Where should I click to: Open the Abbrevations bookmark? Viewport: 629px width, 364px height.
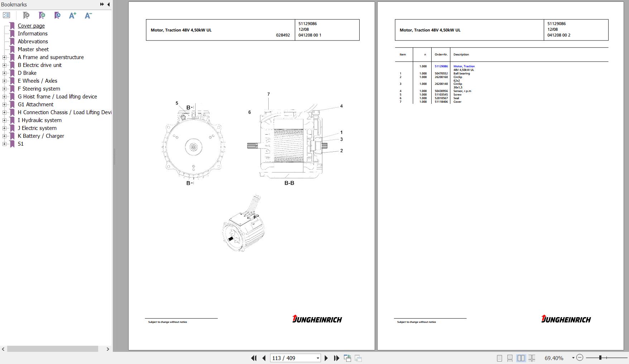click(33, 42)
